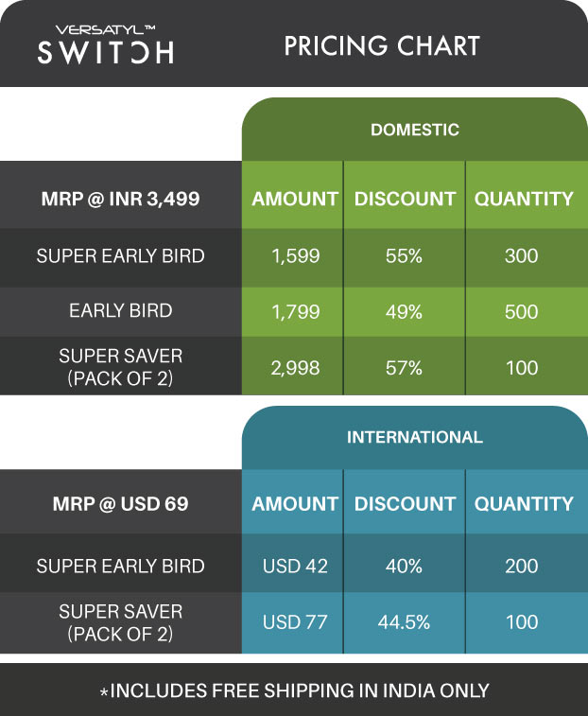Image resolution: width=588 pixels, height=716 pixels.
Task: Click the MRP @ INR 3,499 label
Action: click(120, 199)
